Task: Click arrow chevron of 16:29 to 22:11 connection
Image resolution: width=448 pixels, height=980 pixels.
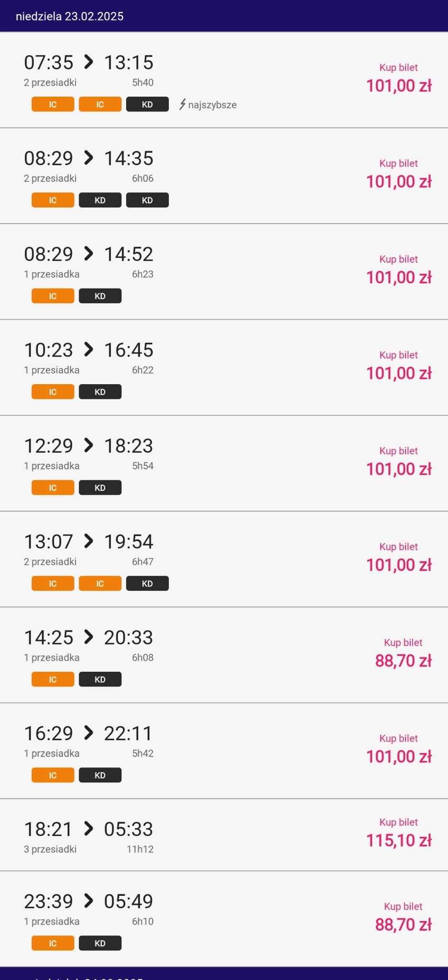Action: [x=88, y=733]
